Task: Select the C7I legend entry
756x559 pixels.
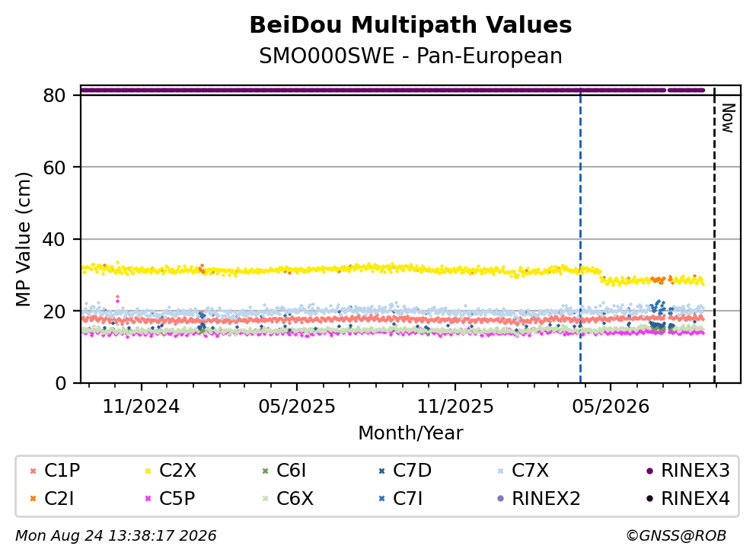Action: tap(400, 499)
